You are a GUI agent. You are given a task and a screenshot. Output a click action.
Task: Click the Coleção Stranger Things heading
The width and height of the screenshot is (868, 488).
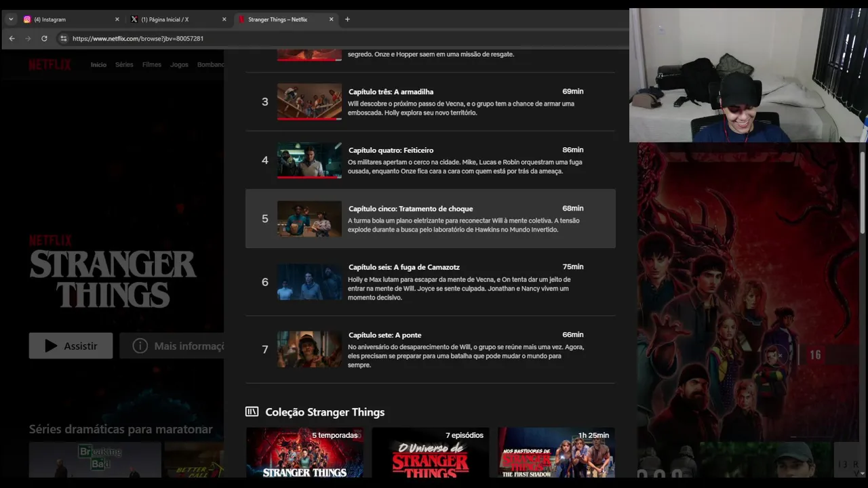click(x=325, y=412)
